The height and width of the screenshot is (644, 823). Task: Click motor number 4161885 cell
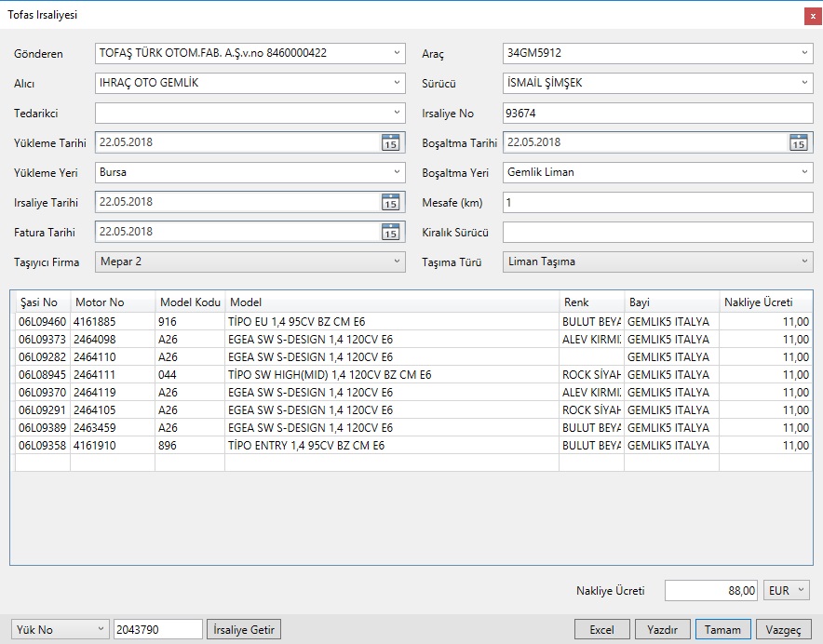coord(113,322)
